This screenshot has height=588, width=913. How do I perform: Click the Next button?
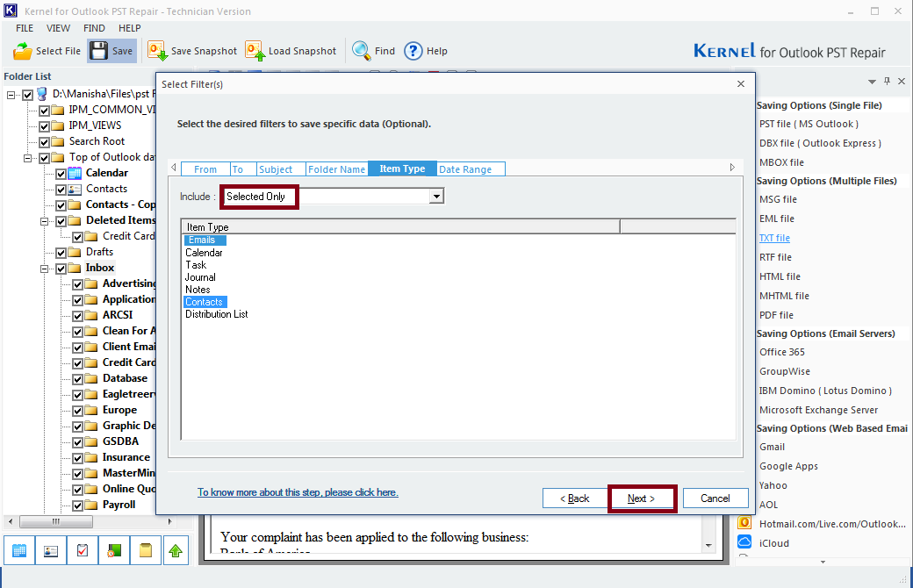pyautogui.click(x=641, y=498)
